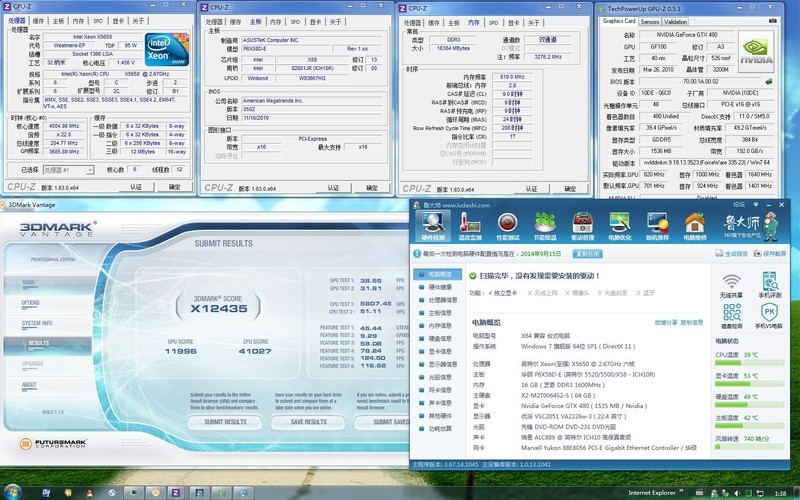Click the orange circle icon on the taskbar
Screen dimensions: 800x500
click(156, 493)
